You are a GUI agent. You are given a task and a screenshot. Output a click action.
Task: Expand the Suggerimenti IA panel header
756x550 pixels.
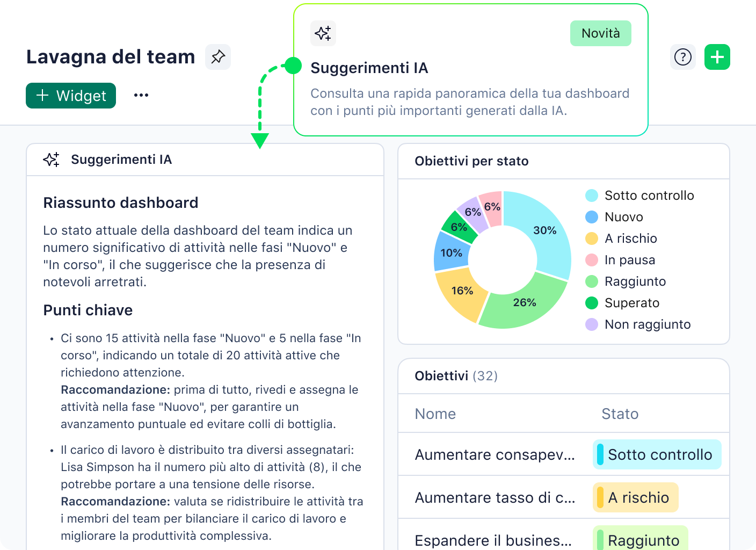pos(121,159)
